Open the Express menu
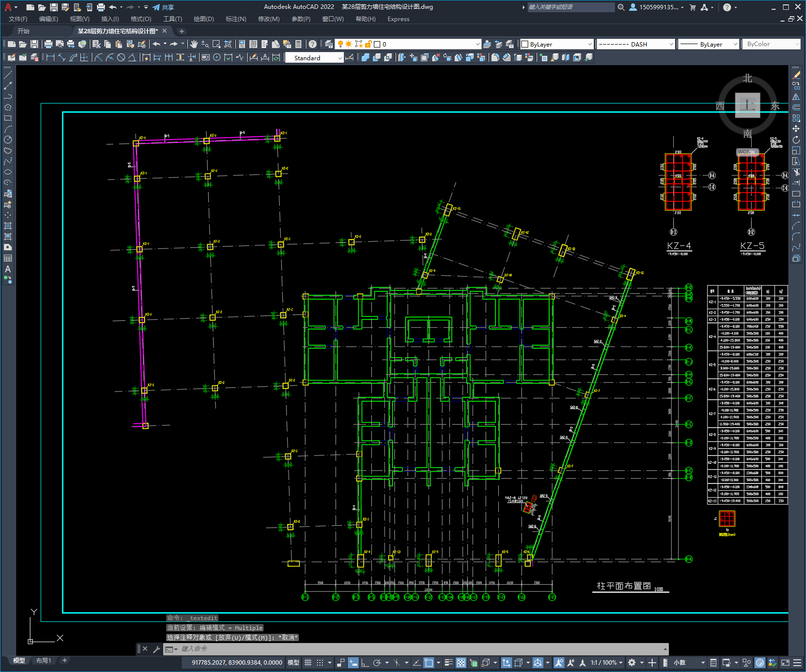 point(398,19)
